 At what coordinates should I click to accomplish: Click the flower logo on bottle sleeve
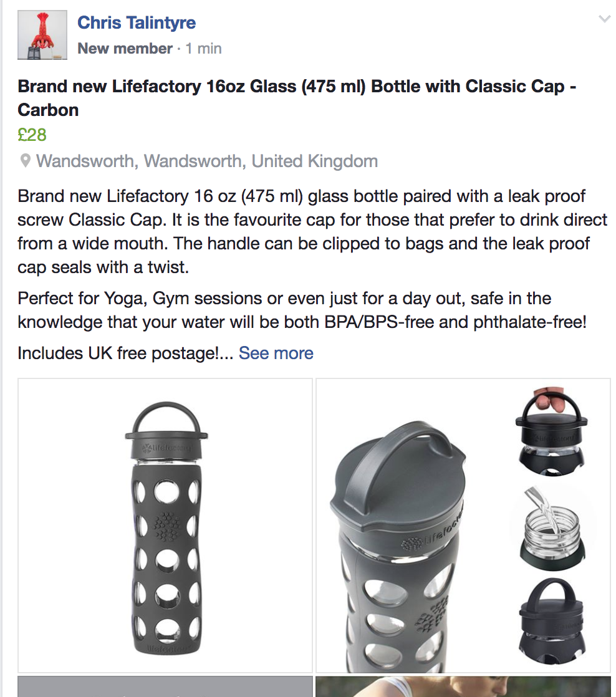[166, 527]
